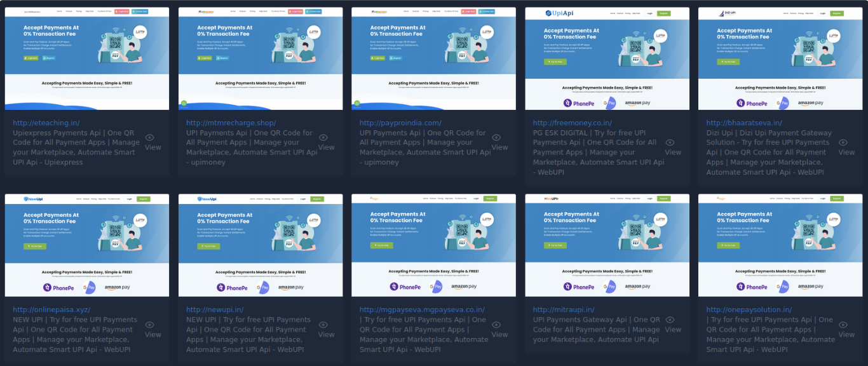Open the http://eteaching.in/ link
This screenshot has height=366, width=868.
coord(46,123)
